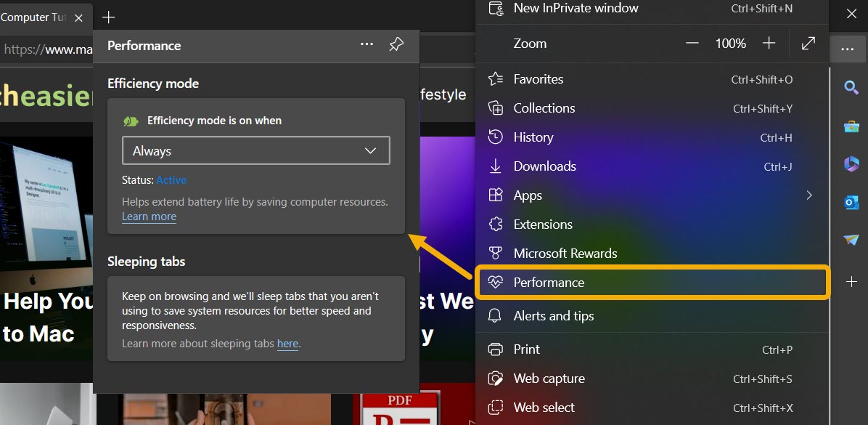This screenshot has height=425, width=868.
Task: Open the Settings and more button
Action: tap(847, 49)
